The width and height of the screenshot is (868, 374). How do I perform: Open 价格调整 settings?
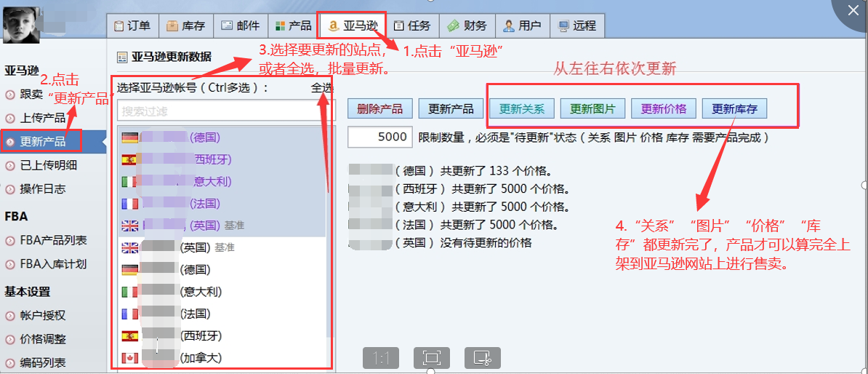pyautogui.click(x=43, y=339)
